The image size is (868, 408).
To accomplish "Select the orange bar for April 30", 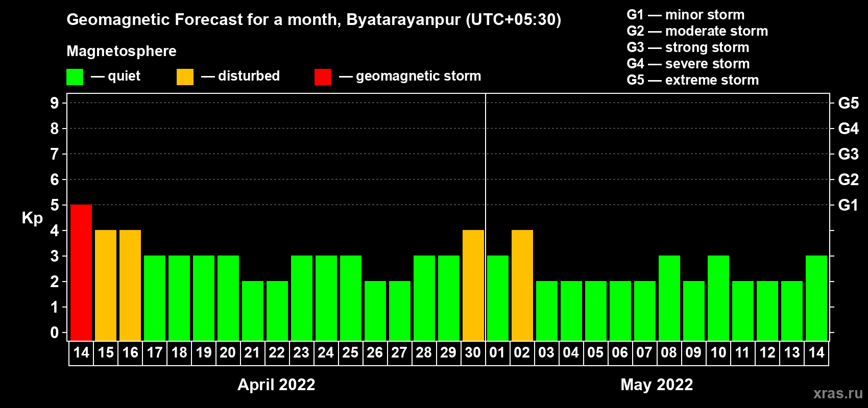I will tap(473, 285).
